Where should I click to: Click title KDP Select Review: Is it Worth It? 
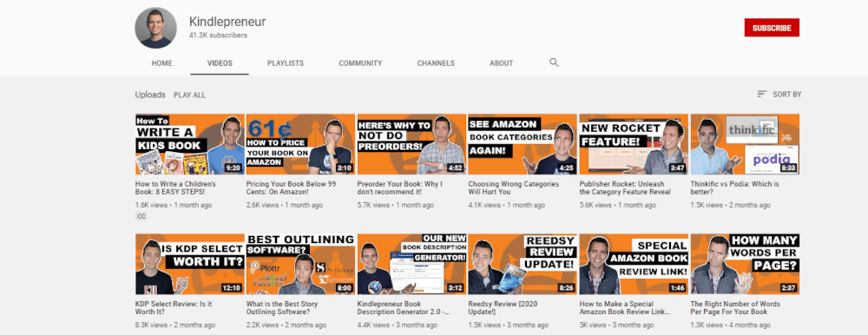click(174, 308)
